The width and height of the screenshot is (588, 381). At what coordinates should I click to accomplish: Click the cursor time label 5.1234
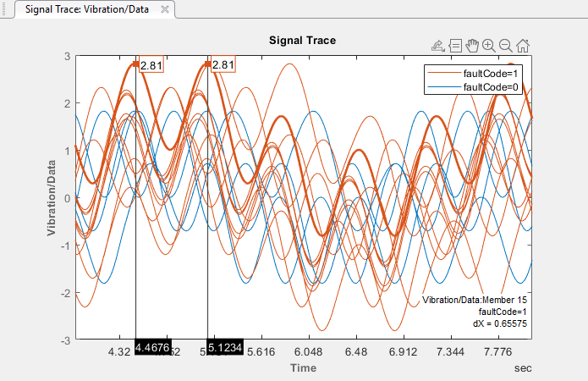click(225, 348)
